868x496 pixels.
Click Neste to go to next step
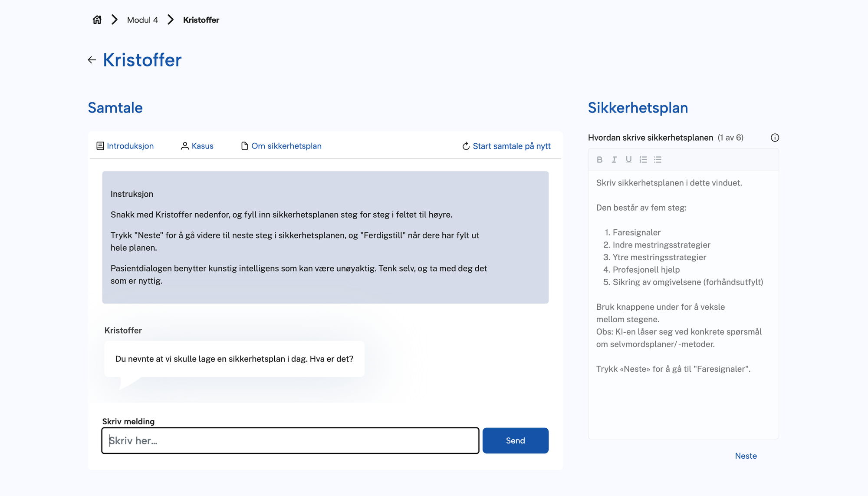point(746,456)
